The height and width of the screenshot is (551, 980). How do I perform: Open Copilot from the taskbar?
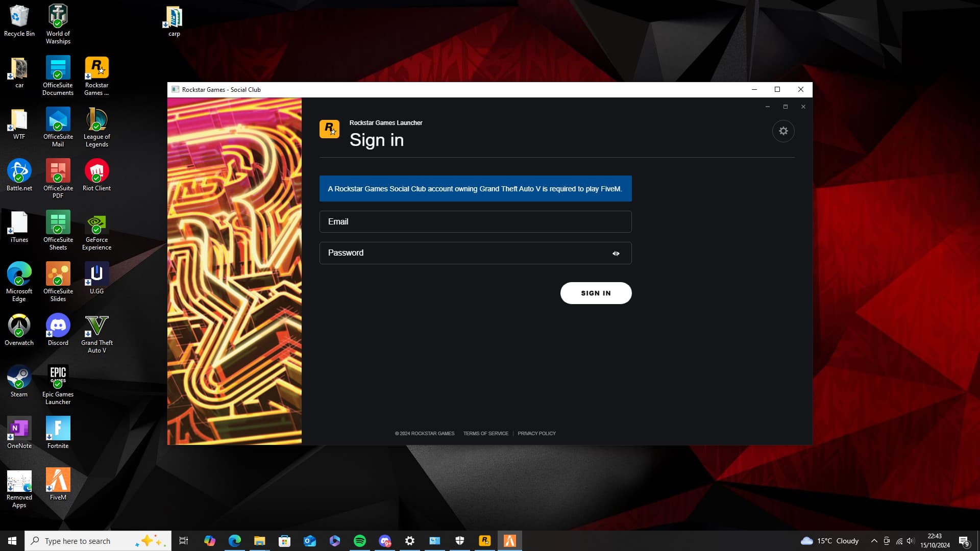pyautogui.click(x=209, y=541)
